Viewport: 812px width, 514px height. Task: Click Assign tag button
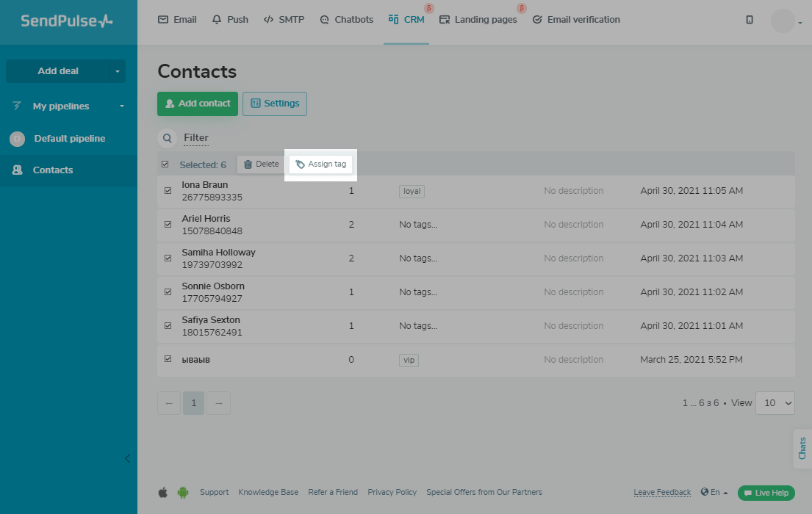pyautogui.click(x=321, y=164)
